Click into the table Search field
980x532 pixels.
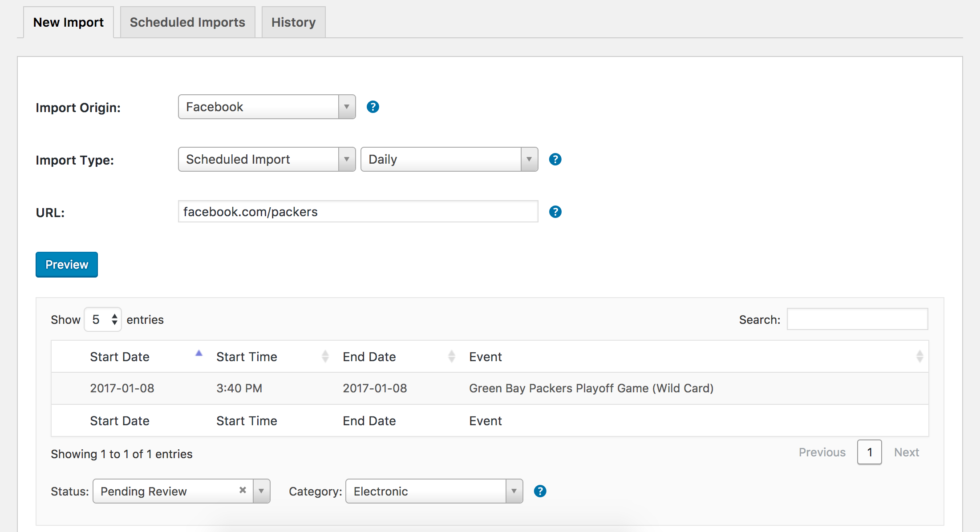[x=857, y=319]
